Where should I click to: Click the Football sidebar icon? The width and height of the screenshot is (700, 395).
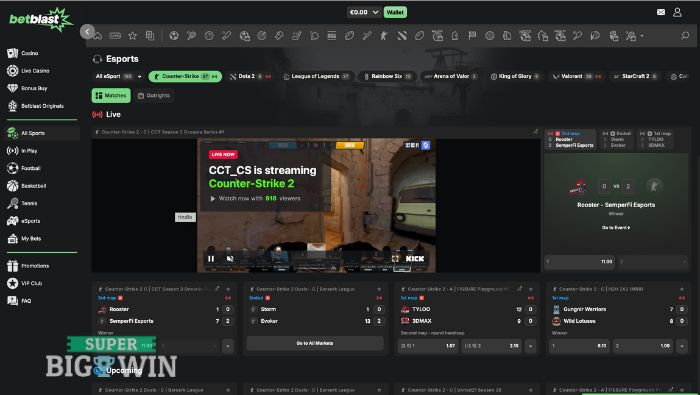click(x=12, y=168)
